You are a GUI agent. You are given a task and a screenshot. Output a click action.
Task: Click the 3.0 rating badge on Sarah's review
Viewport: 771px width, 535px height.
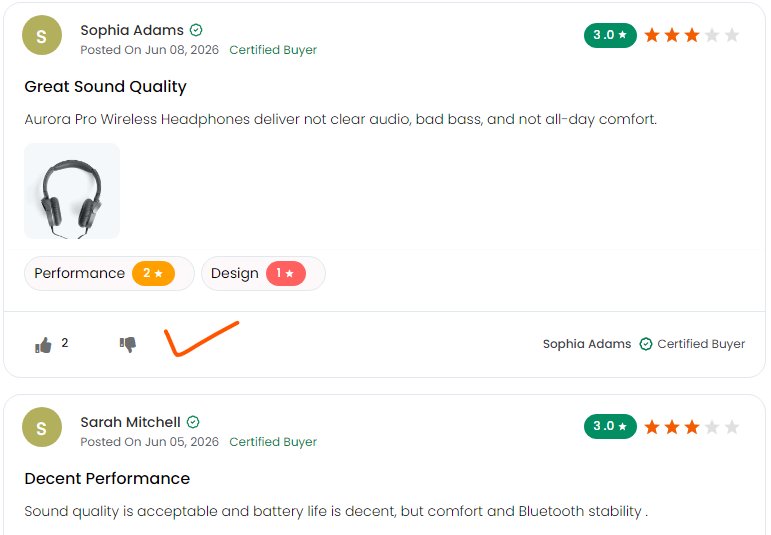pyautogui.click(x=610, y=426)
